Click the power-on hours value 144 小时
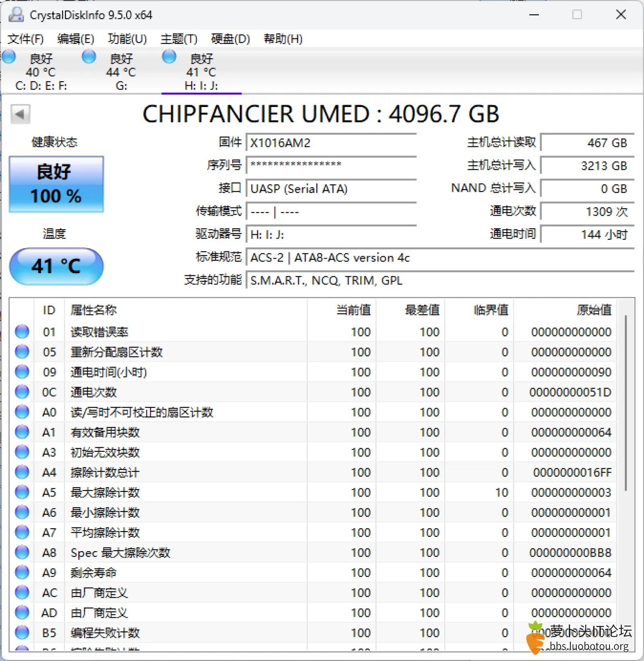 [588, 235]
